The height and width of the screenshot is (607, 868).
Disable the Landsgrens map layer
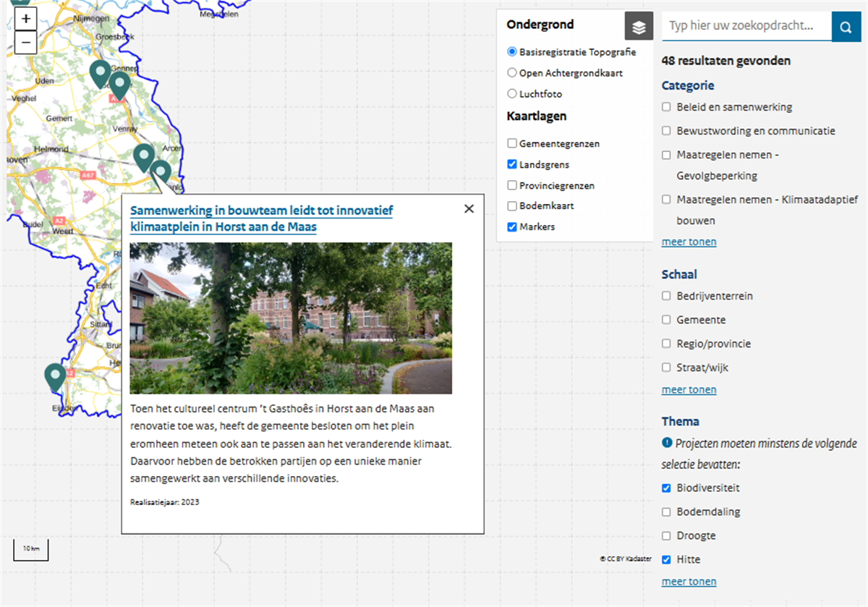coord(512,165)
